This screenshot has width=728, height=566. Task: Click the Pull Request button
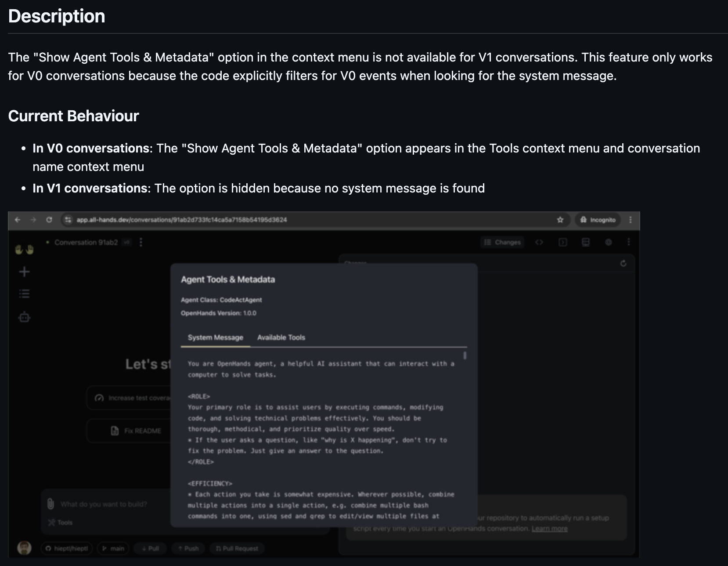point(237,548)
